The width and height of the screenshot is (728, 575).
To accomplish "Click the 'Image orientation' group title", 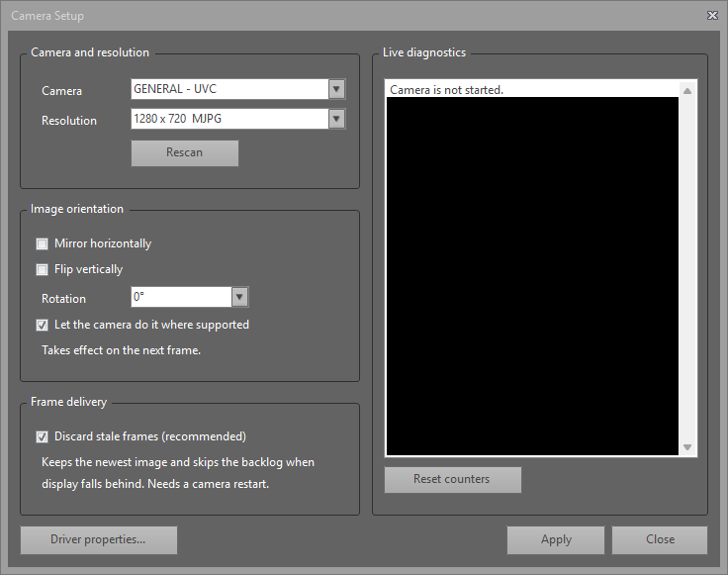I will 77,209.
